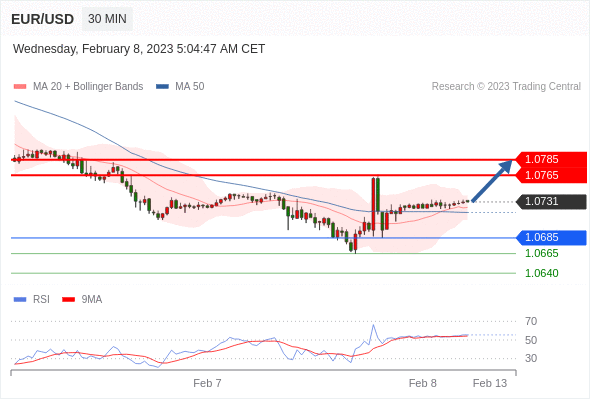Select the 9MA legend label
This screenshot has width=590, height=400.
[92, 300]
